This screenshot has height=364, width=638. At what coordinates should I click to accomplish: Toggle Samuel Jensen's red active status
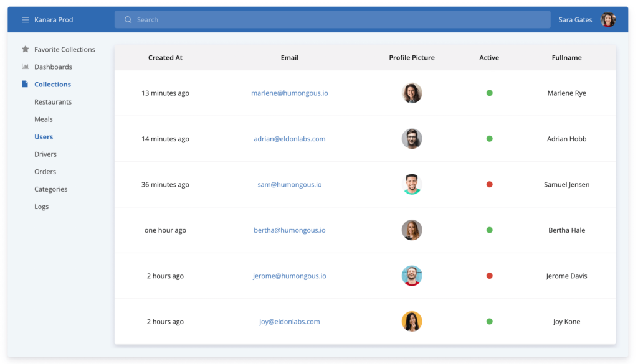(x=489, y=184)
